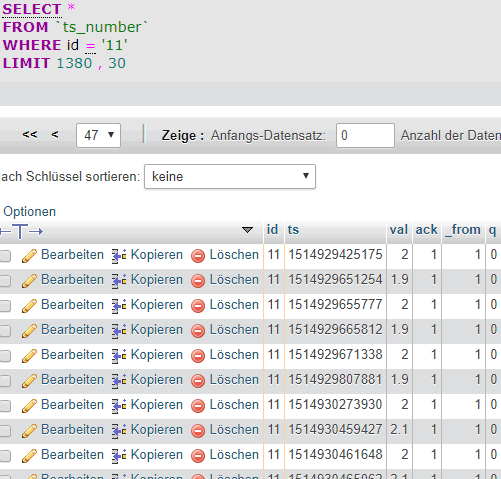Click copy icon for row 1514929425175
501x479 pixels.
pyautogui.click(x=119, y=256)
